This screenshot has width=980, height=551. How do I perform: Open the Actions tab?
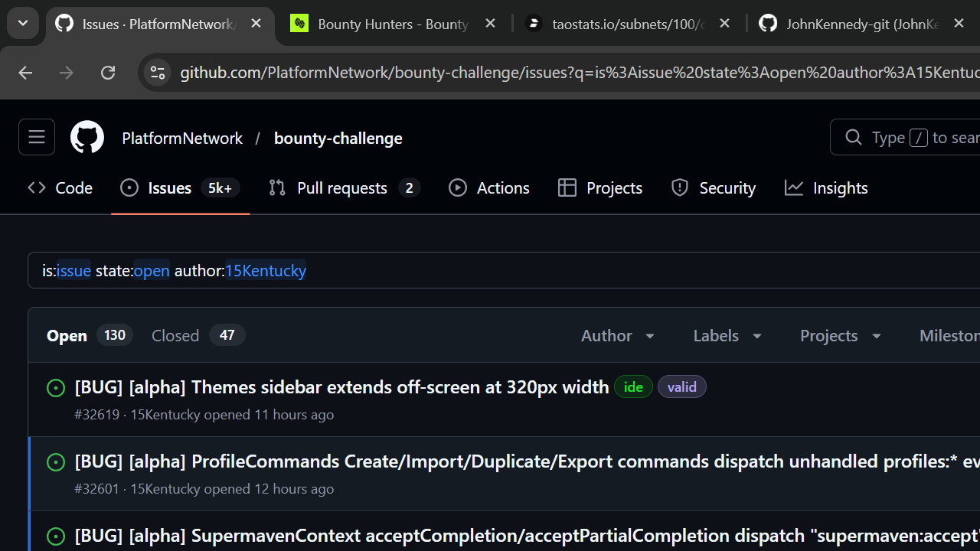pyautogui.click(x=489, y=188)
